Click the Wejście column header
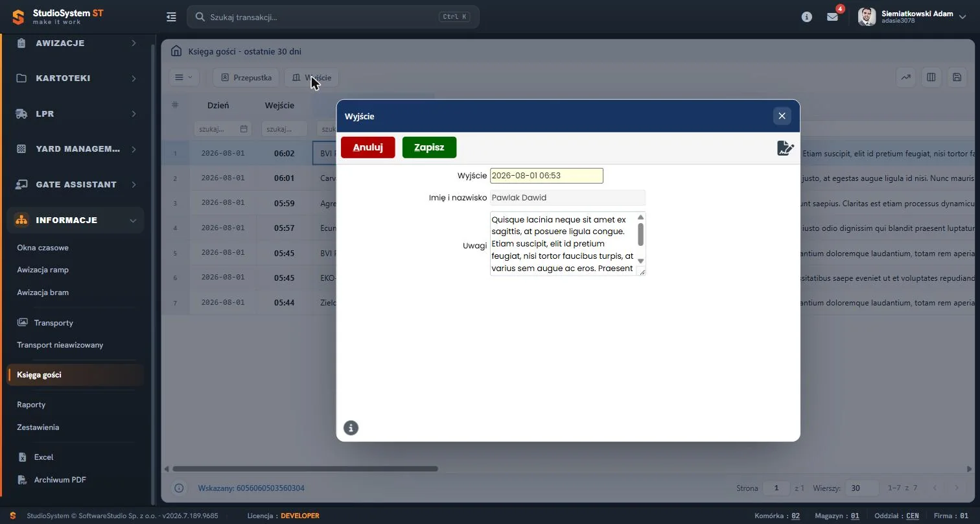 point(279,105)
